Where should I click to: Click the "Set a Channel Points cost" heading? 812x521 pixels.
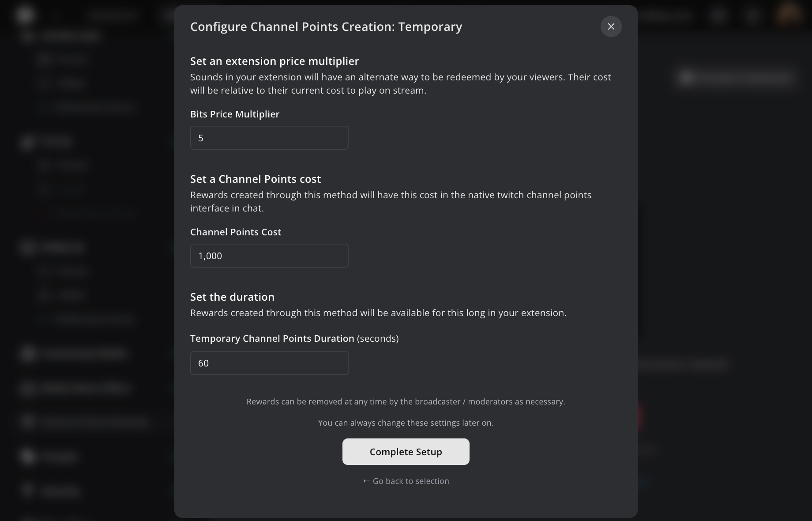click(256, 179)
